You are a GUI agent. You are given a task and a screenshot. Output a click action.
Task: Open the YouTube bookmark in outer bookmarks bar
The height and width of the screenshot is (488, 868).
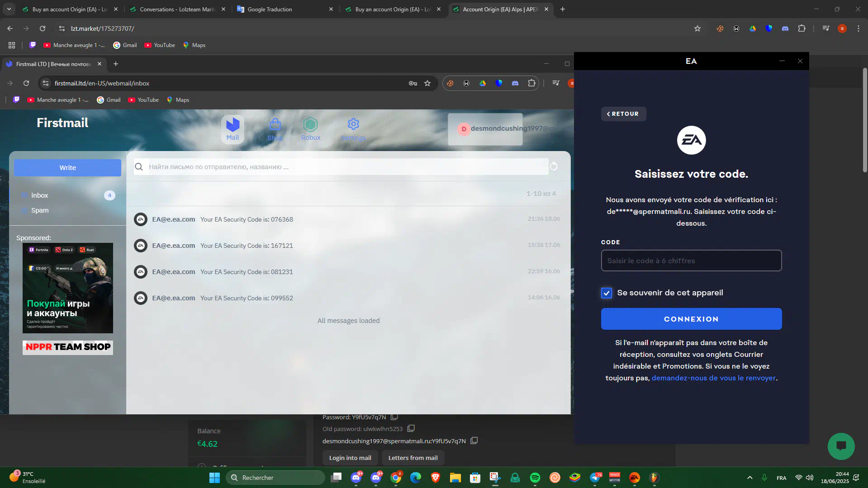[x=160, y=45]
